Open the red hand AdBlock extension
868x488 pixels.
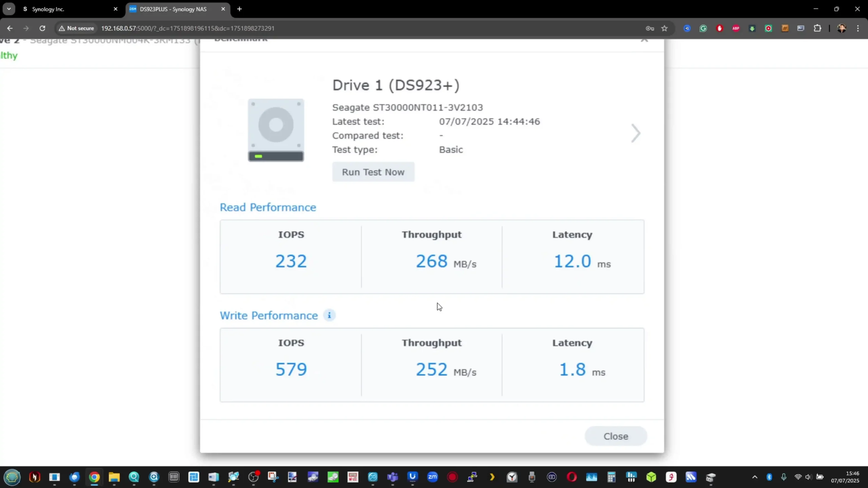point(719,28)
